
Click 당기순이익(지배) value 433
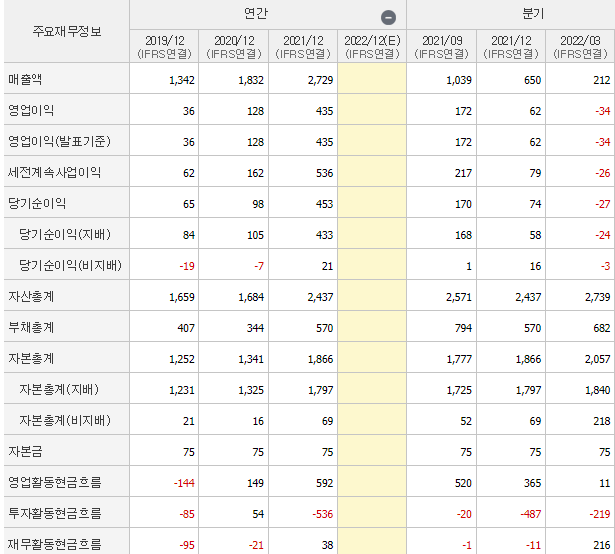click(x=324, y=235)
